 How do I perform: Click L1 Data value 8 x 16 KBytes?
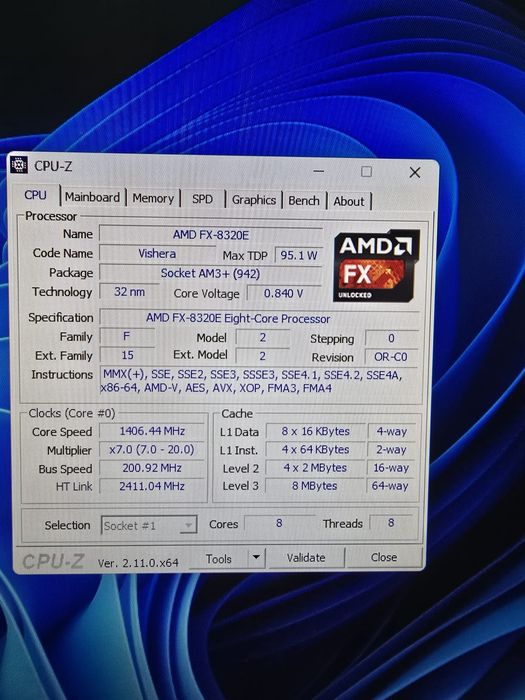(x=315, y=432)
